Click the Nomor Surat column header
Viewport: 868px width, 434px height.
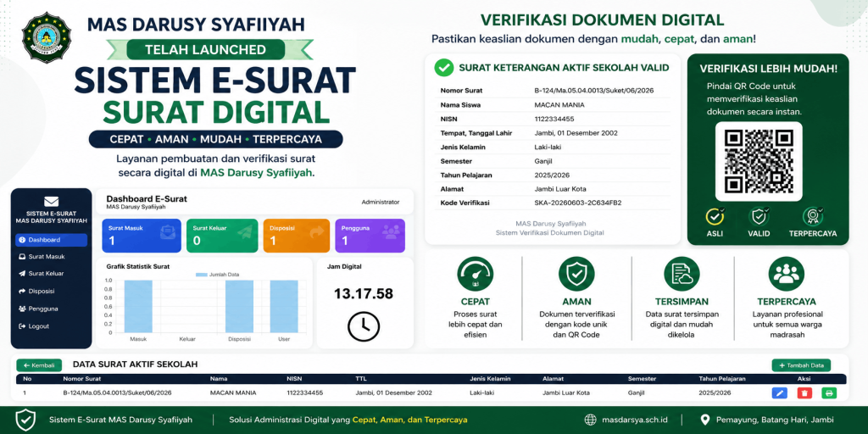click(81, 379)
